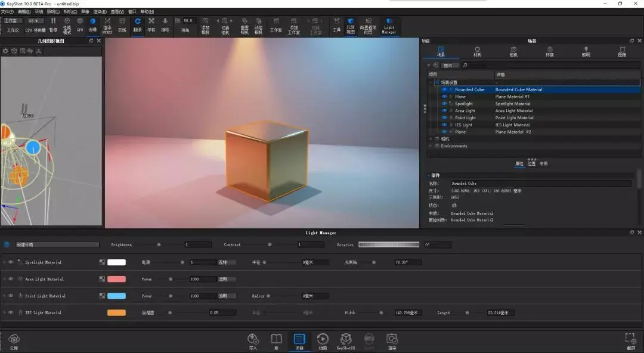The image size is (644, 353).
Task: Open the File menu
Action: point(7,11)
